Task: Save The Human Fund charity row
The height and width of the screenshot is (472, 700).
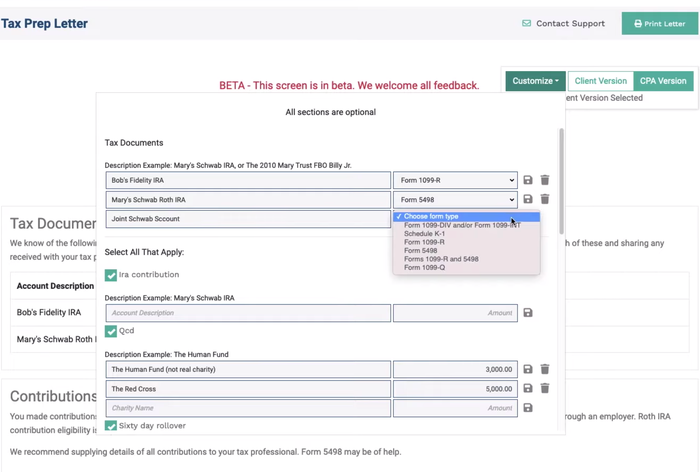Action: [x=528, y=369]
